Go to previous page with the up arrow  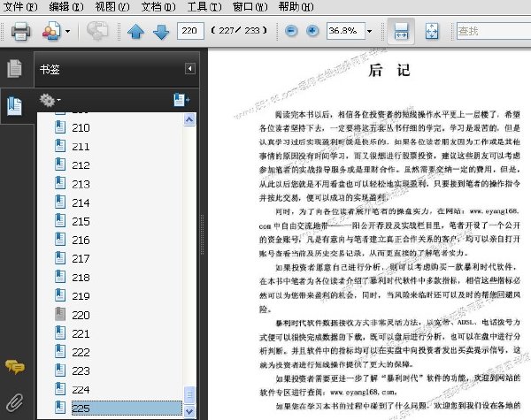click(135, 32)
